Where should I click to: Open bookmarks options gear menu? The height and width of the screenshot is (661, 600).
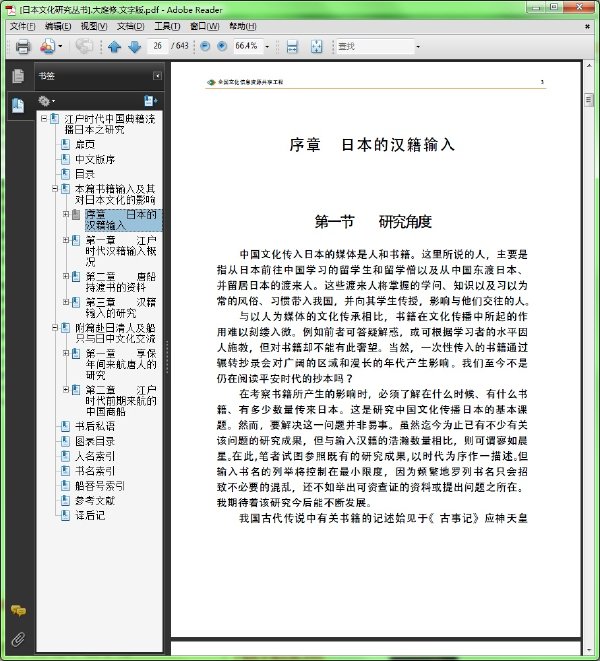pos(46,101)
